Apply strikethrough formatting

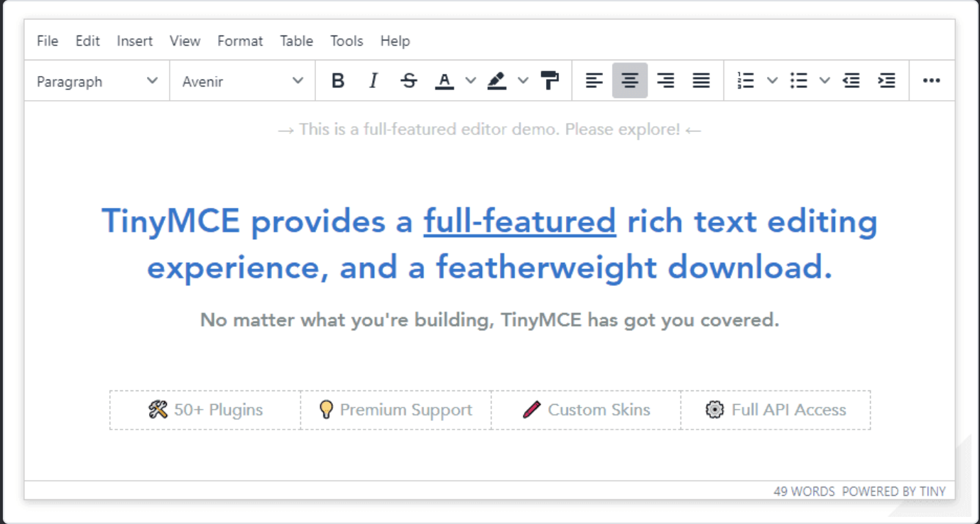click(409, 81)
